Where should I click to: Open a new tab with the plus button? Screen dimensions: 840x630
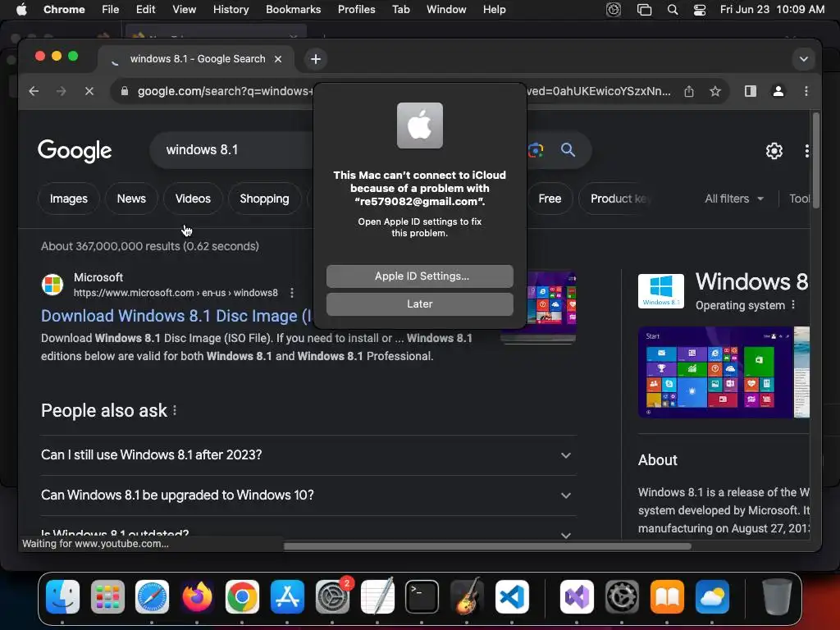tap(316, 59)
